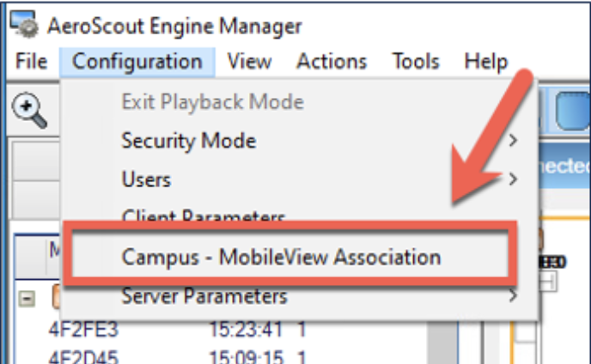
Task: Click the zoom in magnifier icon
Action: [28, 110]
